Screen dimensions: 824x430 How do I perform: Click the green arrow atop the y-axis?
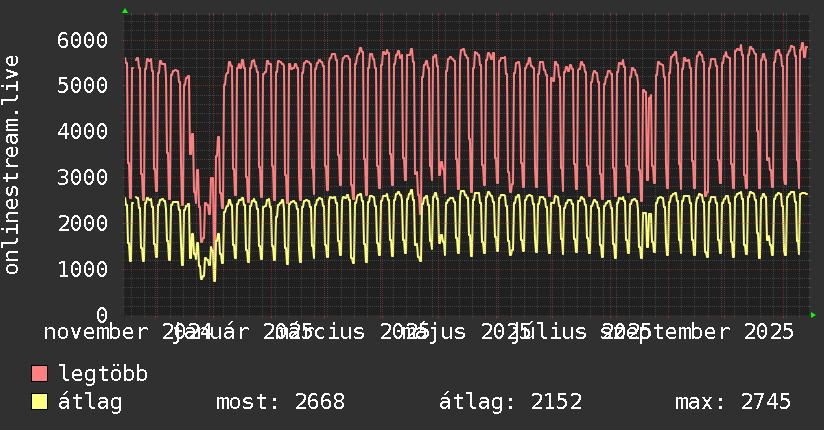tap(125, 11)
